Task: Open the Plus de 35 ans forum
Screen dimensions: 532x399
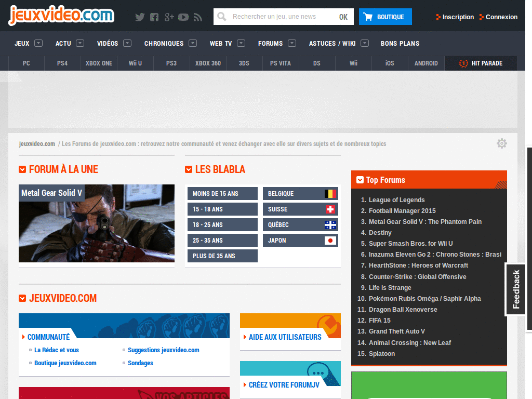Action: (x=222, y=256)
